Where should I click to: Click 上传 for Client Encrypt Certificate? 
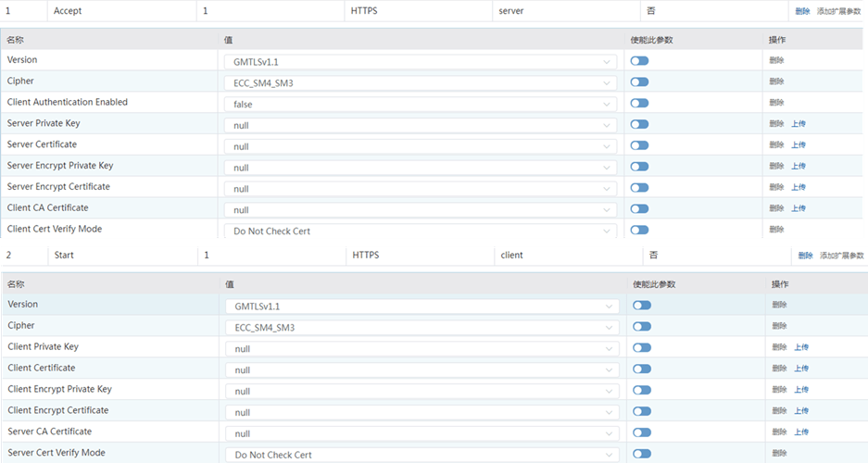[x=801, y=410]
